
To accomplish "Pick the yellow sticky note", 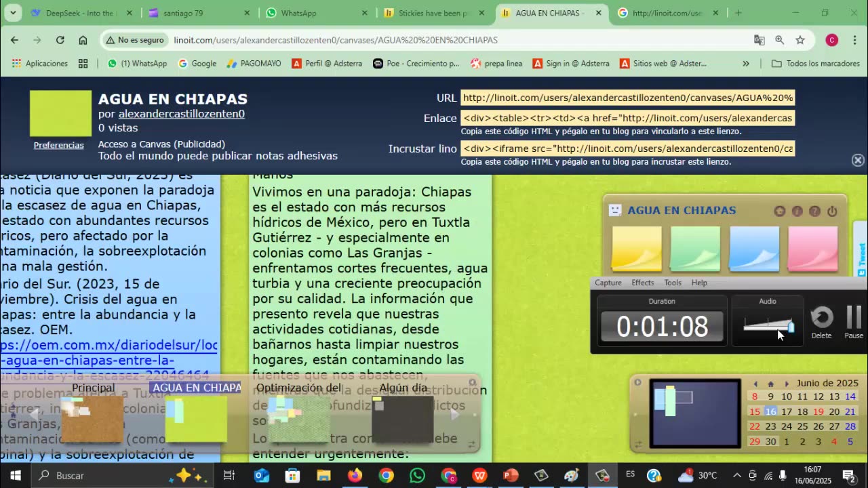I will [637, 249].
